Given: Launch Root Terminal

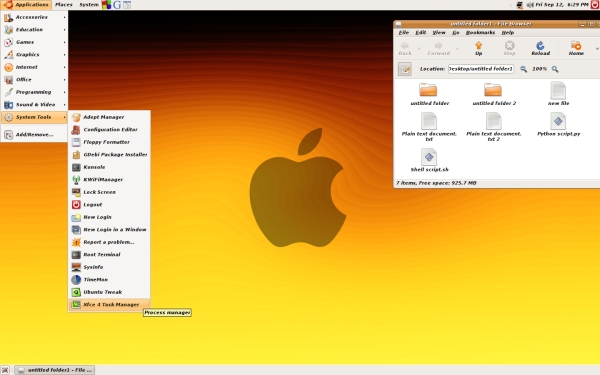Looking at the screenshot, I should click(109, 254).
